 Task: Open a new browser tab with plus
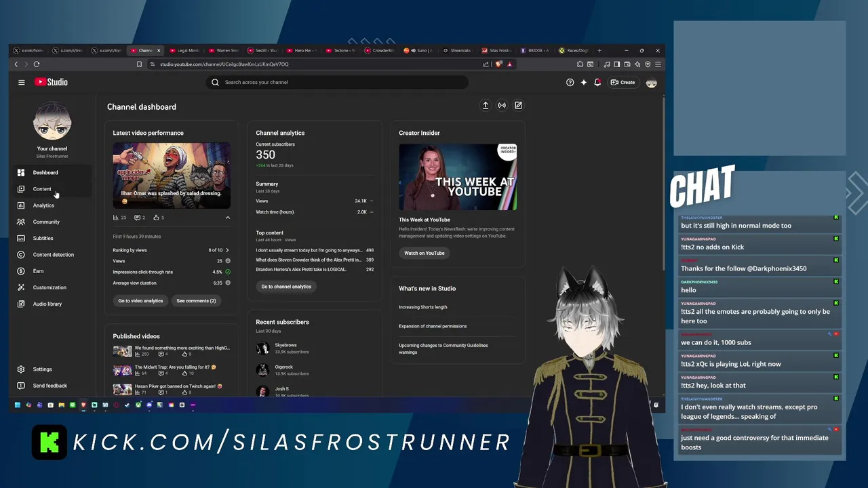click(x=599, y=50)
